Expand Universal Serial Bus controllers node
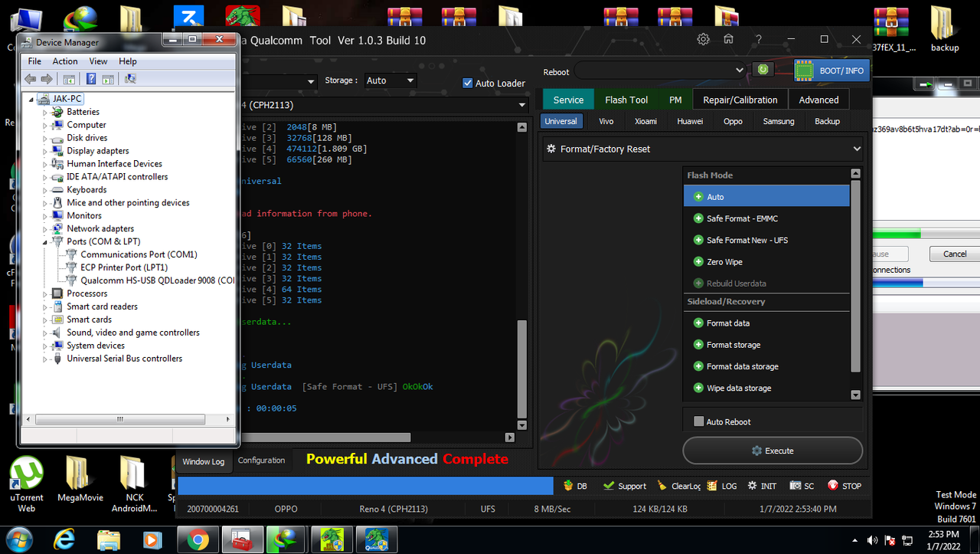 pos(45,359)
